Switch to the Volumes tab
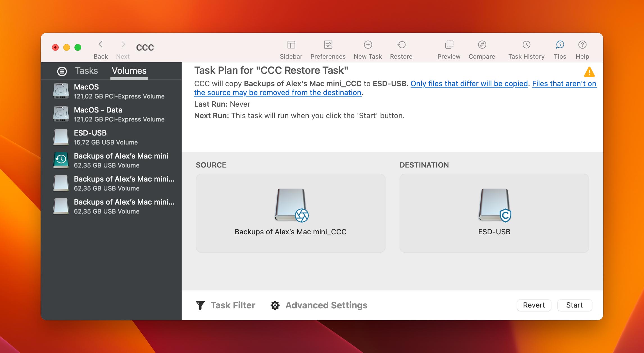Image resolution: width=644 pixels, height=353 pixels. coord(129,71)
